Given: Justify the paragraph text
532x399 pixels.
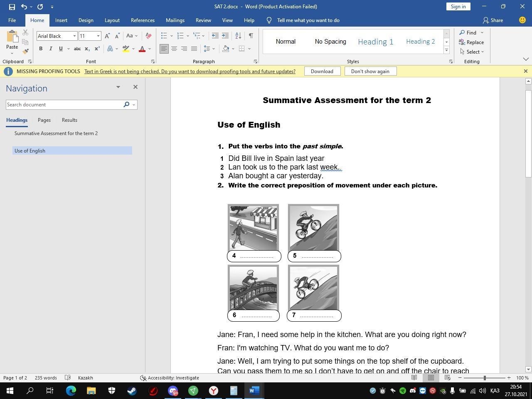Looking at the screenshot, I should 194,49.
